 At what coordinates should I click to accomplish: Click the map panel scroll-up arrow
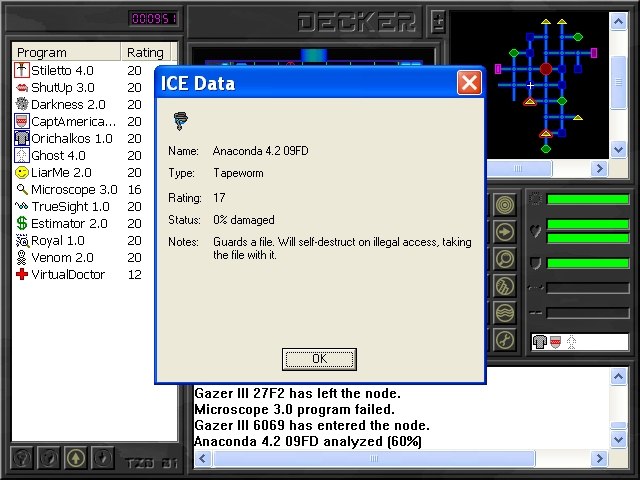click(618, 21)
